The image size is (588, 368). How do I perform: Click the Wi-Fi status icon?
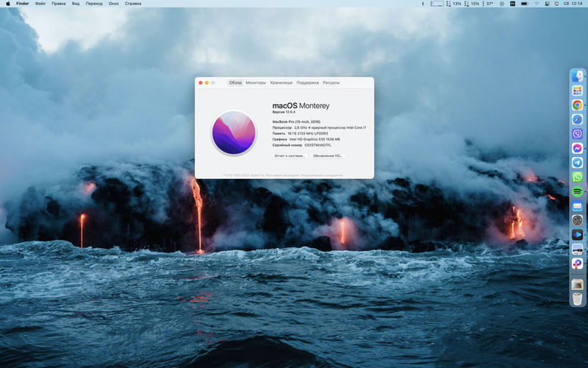(537, 4)
